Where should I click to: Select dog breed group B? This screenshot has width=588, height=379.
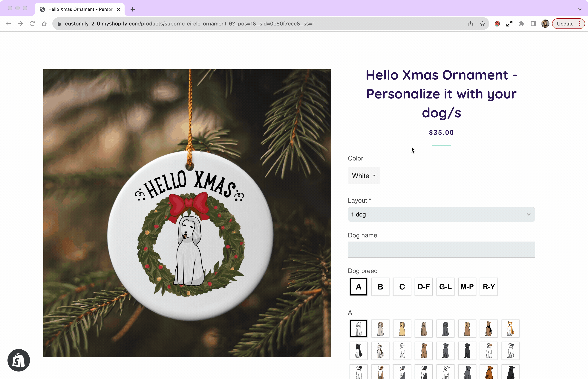coord(380,287)
